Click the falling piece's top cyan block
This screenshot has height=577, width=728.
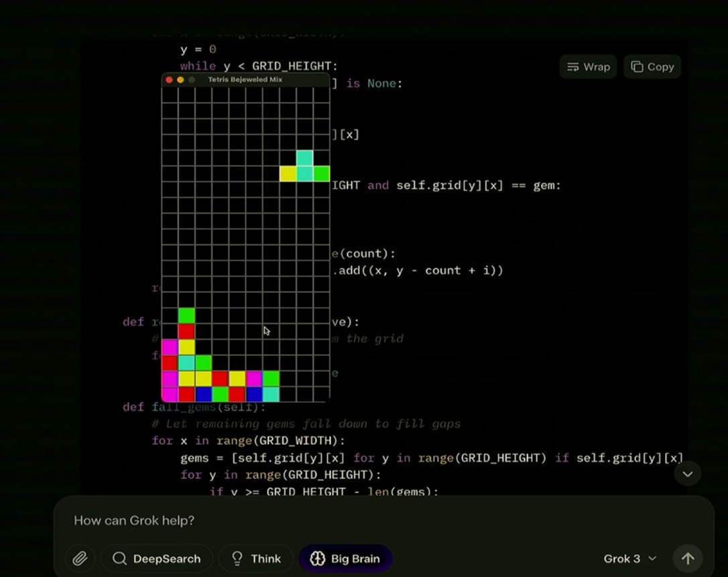304,158
